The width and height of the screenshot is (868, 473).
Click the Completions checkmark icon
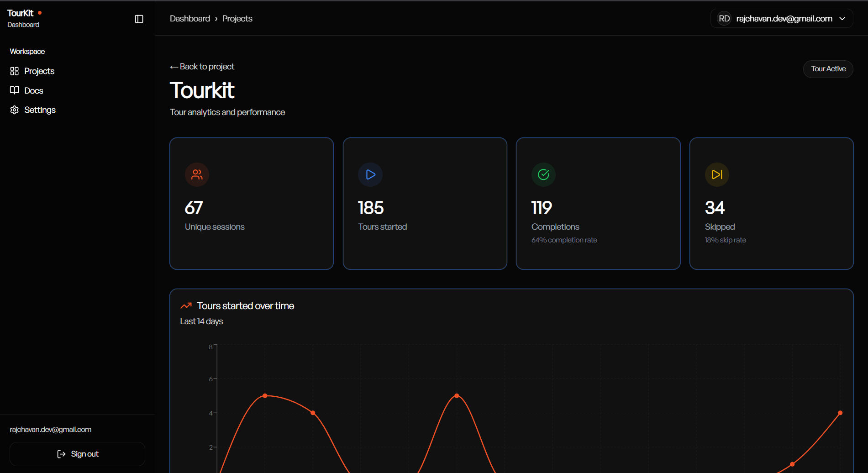point(543,174)
